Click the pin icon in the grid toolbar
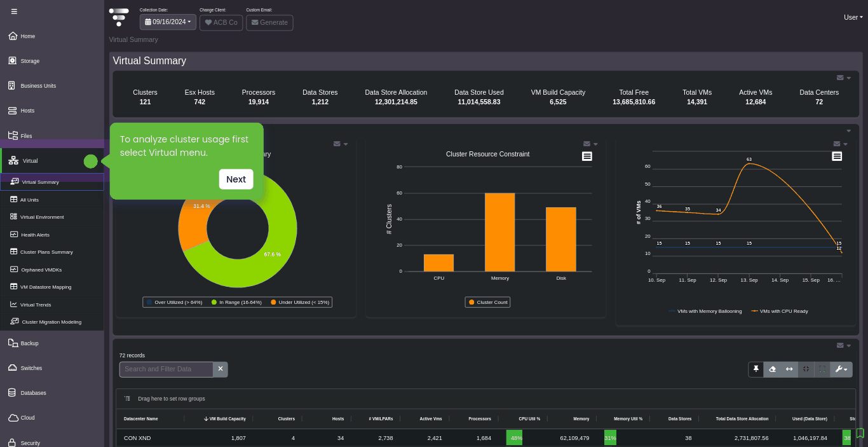 click(756, 369)
